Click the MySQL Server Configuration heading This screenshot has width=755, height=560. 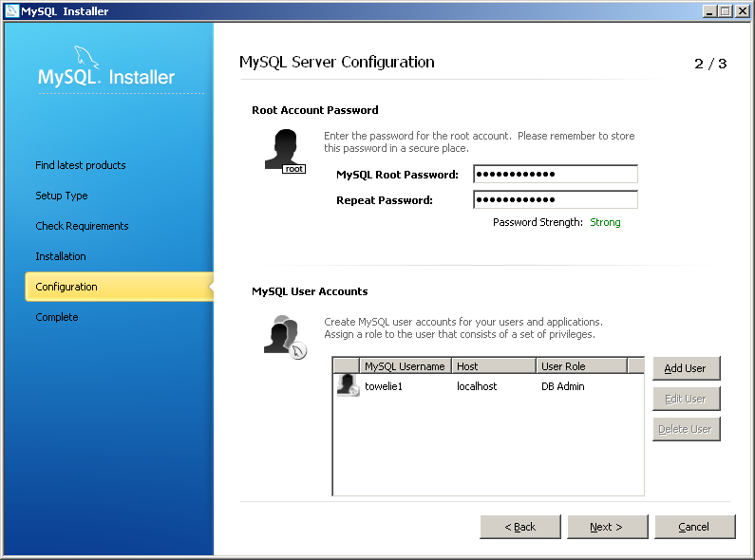336,62
